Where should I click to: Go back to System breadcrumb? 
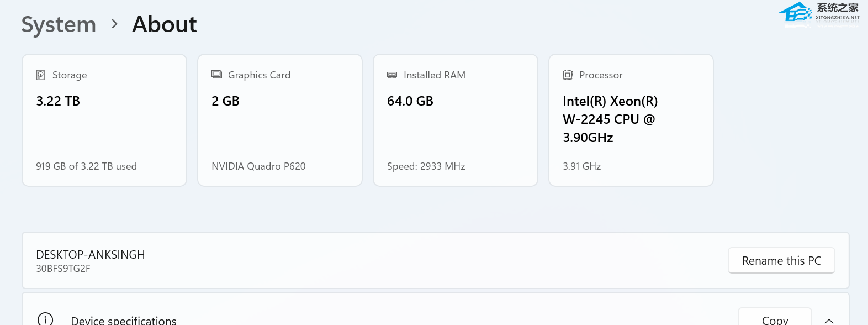59,25
